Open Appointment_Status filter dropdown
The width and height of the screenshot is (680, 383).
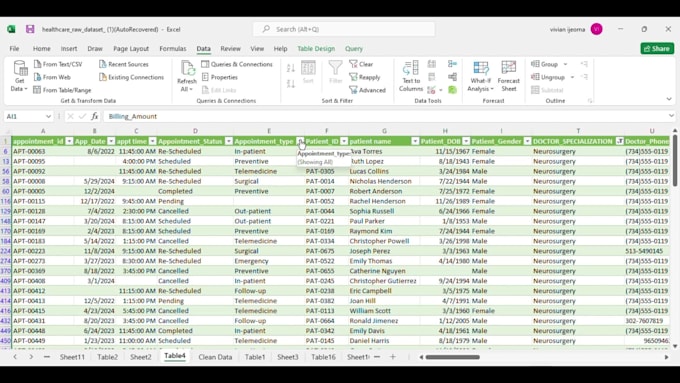click(x=229, y=141)
